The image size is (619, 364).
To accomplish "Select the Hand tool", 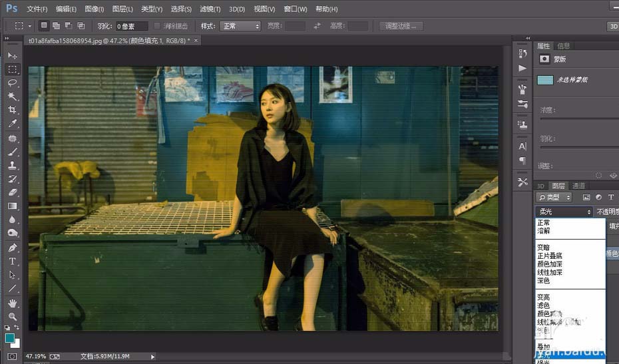I will (13, 303).
